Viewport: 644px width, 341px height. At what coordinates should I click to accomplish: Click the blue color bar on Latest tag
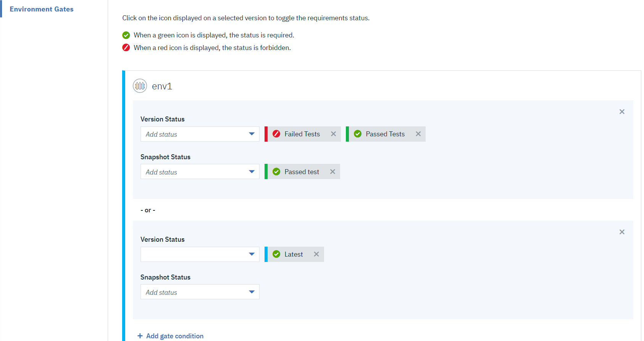pos(266,254)
